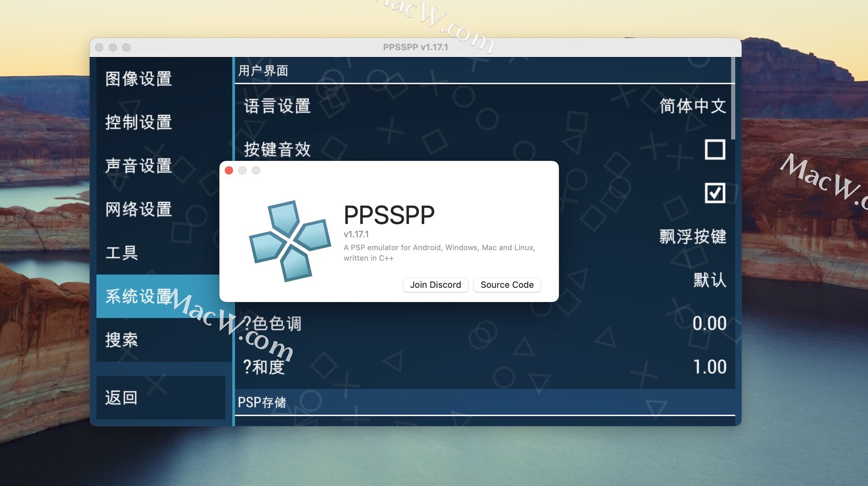Change the 飘浮按键 background choice
868x486 pixels.
click(693, 236)
